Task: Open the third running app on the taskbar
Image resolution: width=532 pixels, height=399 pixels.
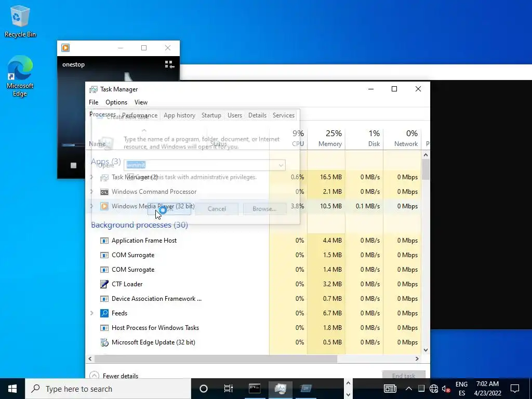Action: [x=305, y=389]
